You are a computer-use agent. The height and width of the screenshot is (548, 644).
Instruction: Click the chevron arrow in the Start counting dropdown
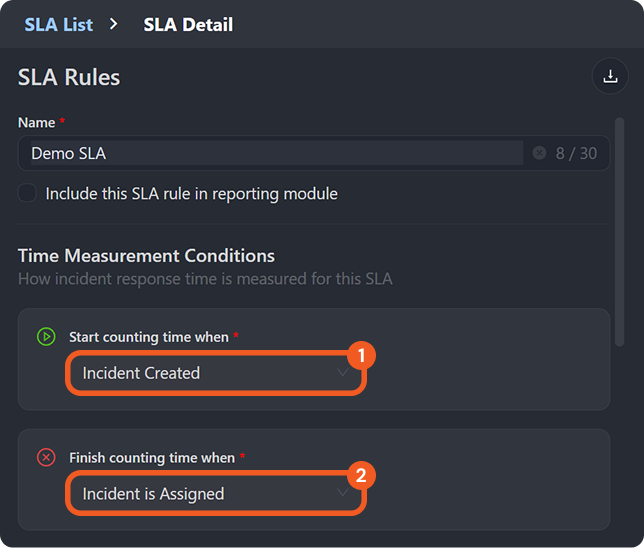[343, 373]
